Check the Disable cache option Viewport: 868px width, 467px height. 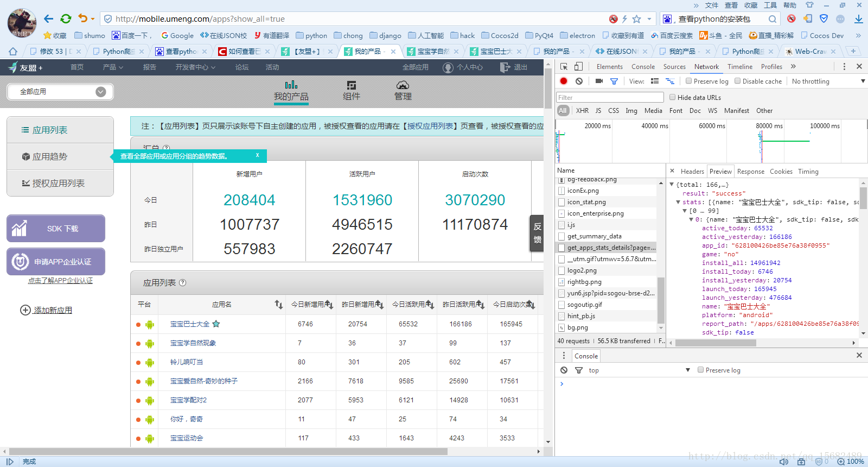click(738, 81)
